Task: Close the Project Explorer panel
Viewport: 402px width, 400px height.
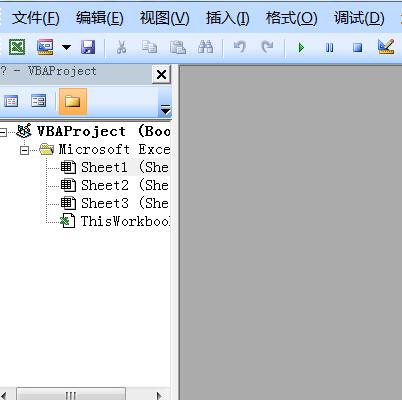Action: (161, 74)
